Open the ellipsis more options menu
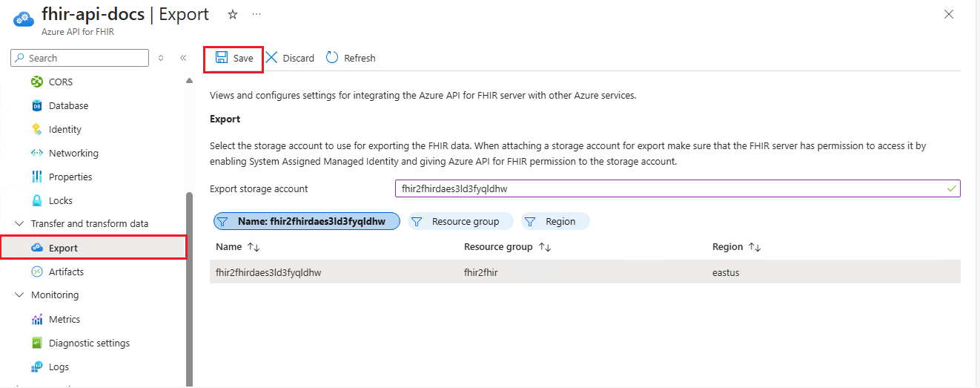 (x=256, y=15)
